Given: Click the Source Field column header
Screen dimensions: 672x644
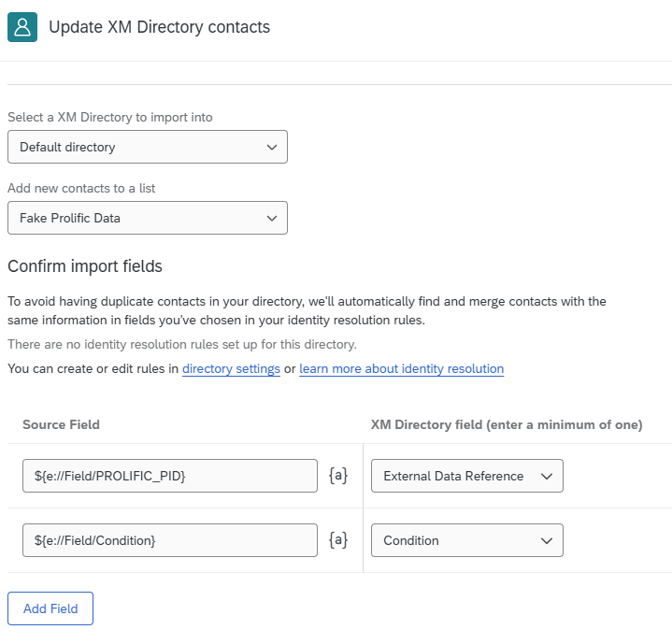Looking at the screenshot, I should click(62, 424).
